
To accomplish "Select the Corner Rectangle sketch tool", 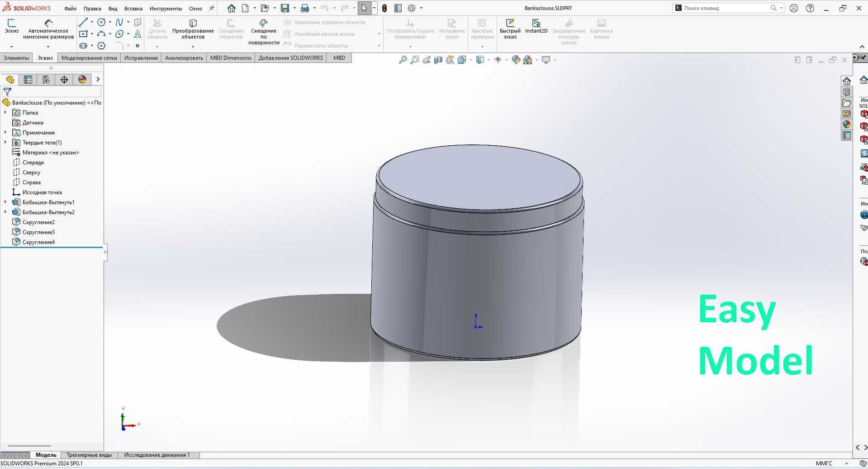I will tap(83, 34).
